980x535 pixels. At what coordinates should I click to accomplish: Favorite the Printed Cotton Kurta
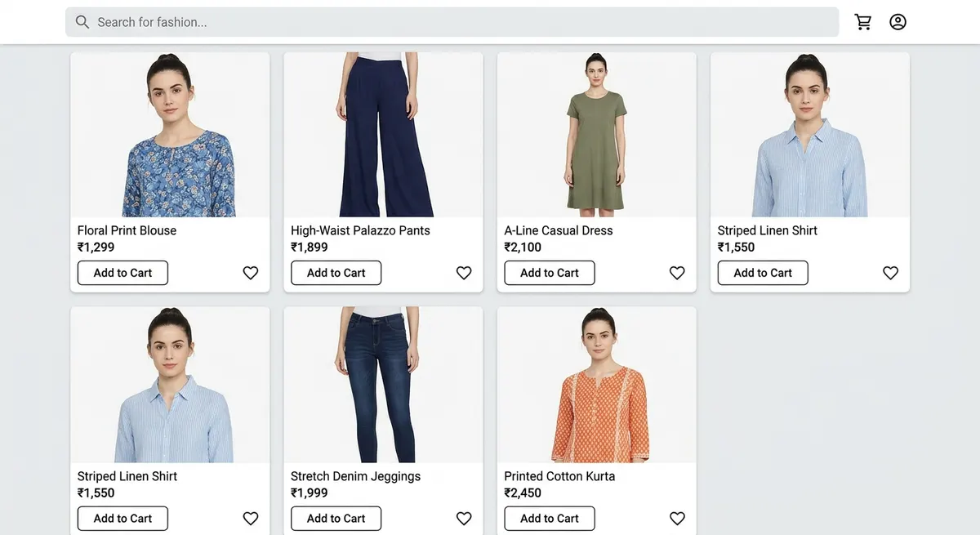pyautogui.click(x=676, y=518)
